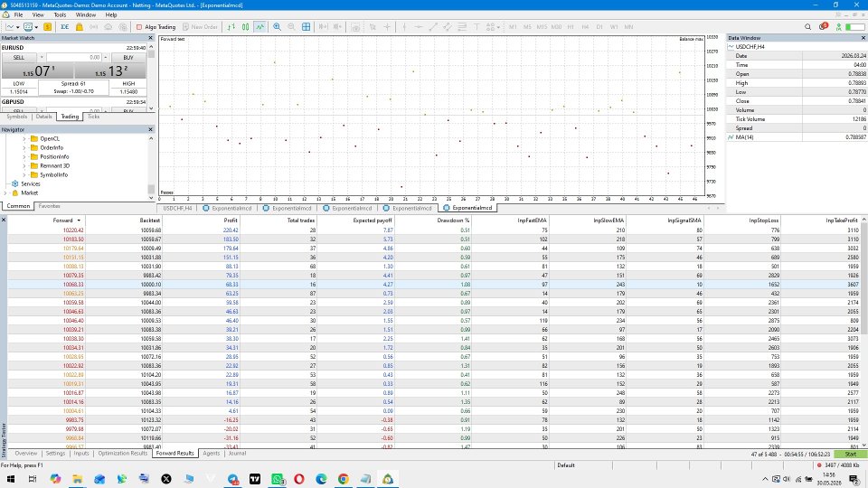Switch chart to line chart mode
Screen dimensions: 868x488
point(259,26)
